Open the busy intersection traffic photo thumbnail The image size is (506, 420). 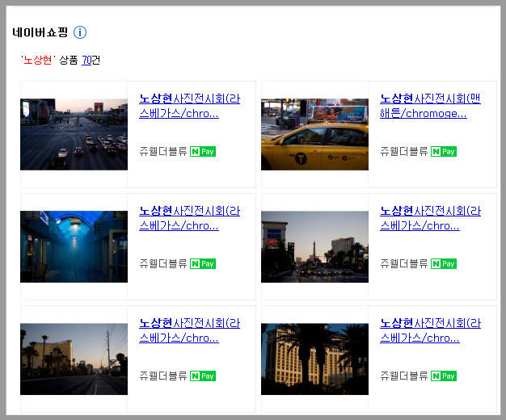point(74,135)
